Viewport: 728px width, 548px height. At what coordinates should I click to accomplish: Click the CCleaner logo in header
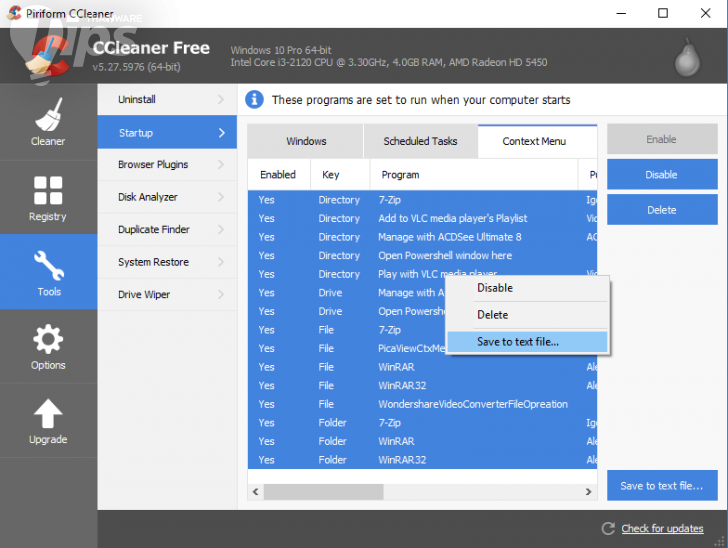point(46,58)
